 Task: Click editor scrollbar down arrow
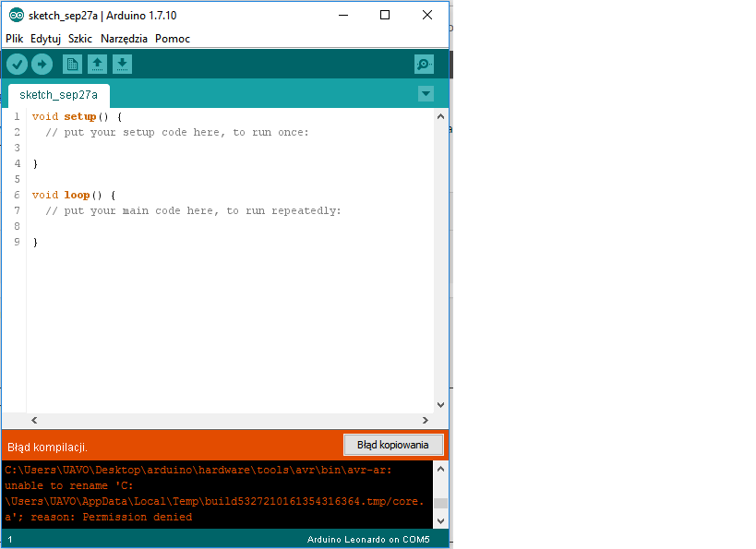440,405
